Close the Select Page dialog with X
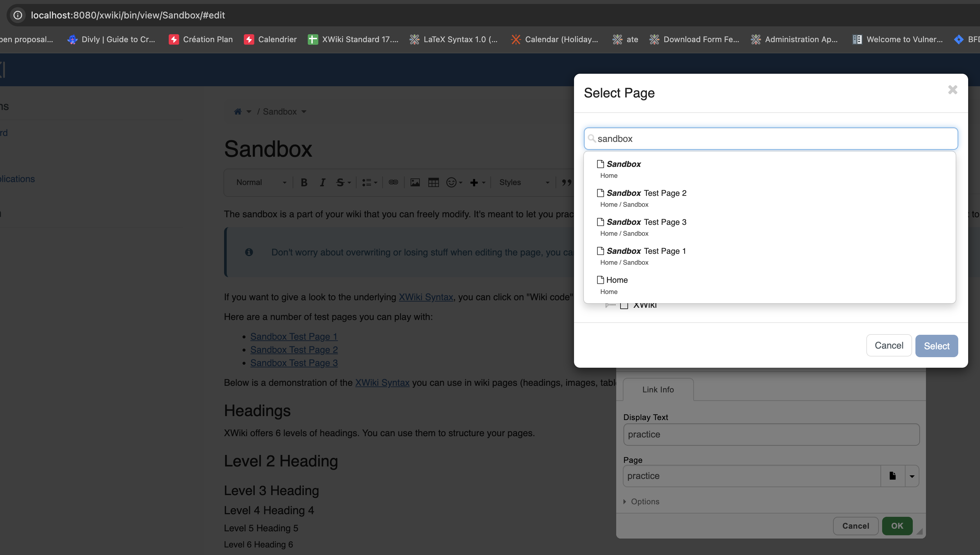The width and height of the screenshot is (980, 555). pos(953,90)
